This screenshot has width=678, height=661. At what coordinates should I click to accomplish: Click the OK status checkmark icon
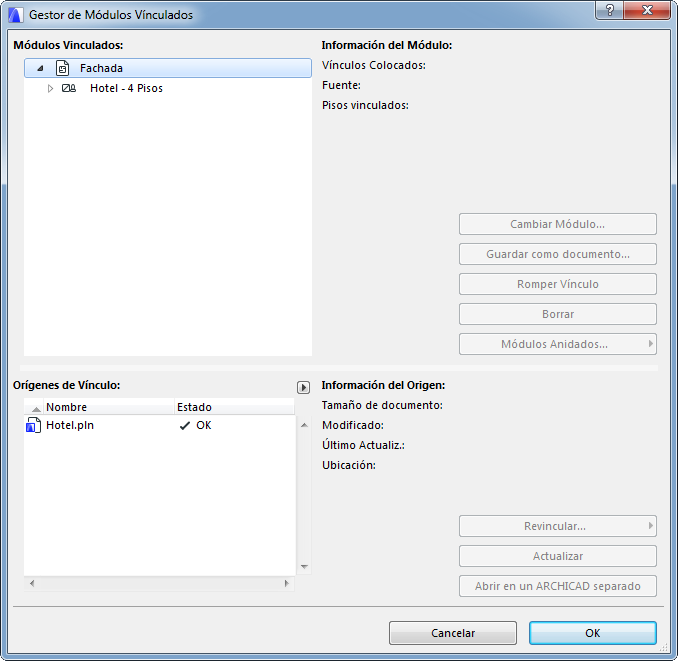(185, 426)
